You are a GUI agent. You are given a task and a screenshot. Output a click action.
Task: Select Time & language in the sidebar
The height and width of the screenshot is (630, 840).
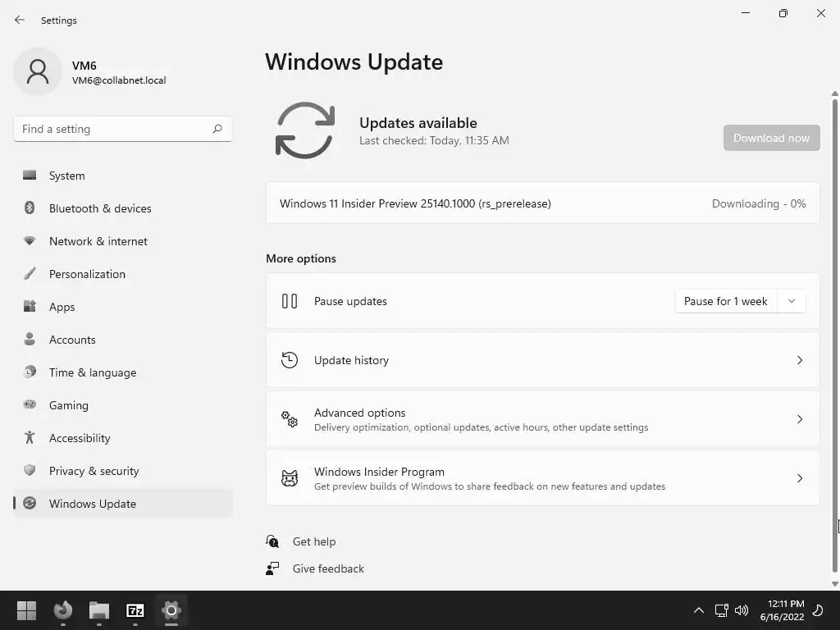[x=123, y=372]
